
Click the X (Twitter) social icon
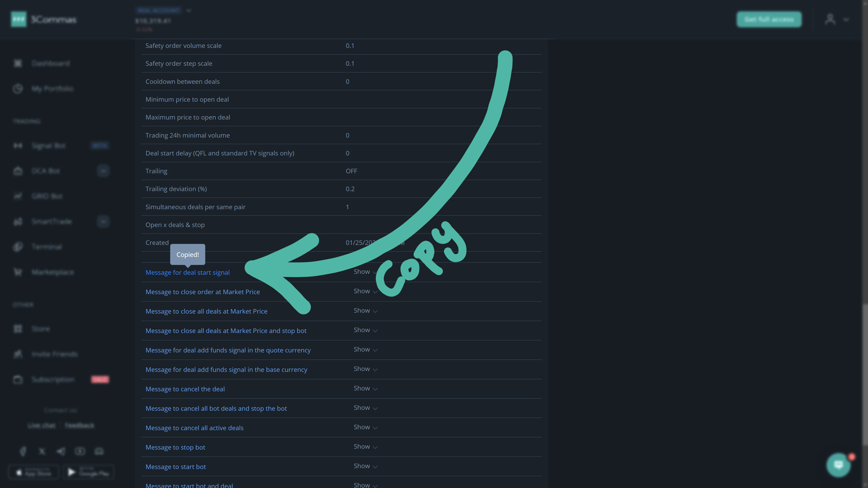point(42,451)
